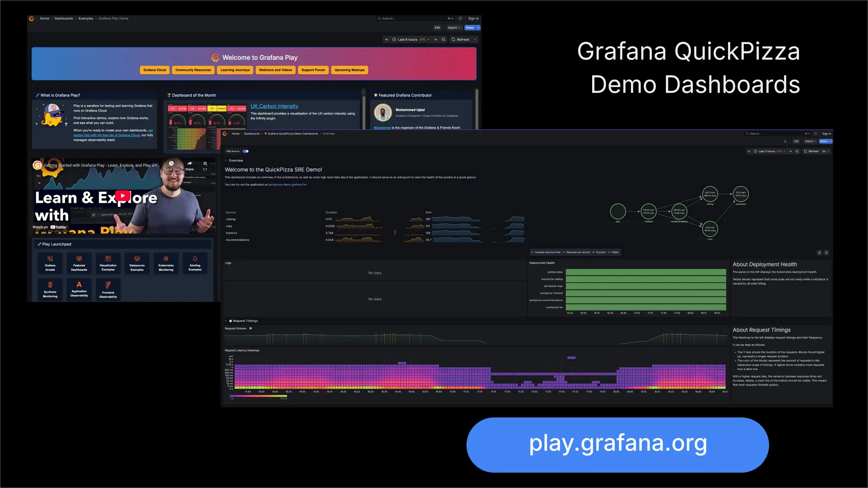Click the Learning Journeys button
Image resolution: width=868 pixels, height=488 pixels.
click(235, 70)
